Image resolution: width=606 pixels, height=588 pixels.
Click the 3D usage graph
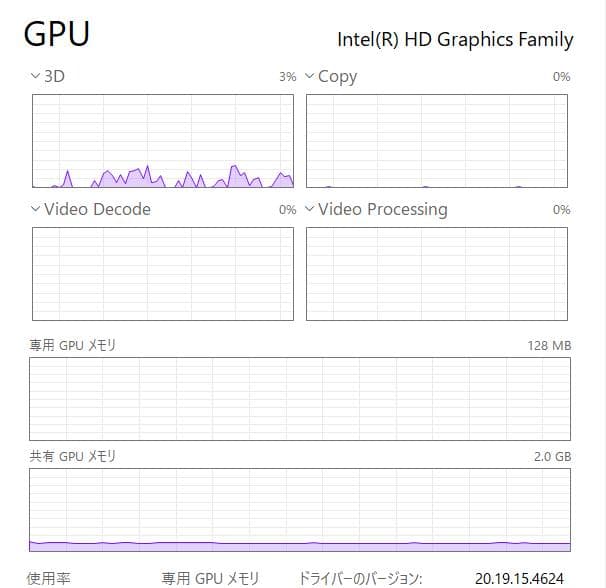tap(163, 141)
